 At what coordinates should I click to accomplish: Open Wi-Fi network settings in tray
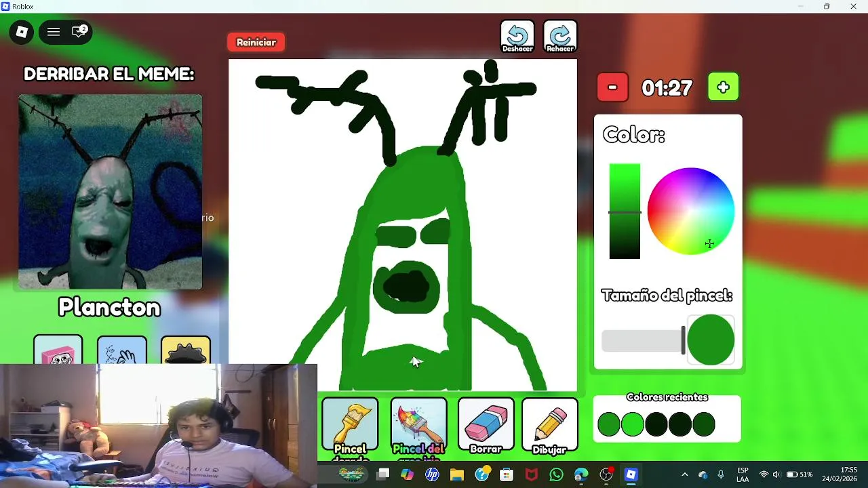tap(764, 474)
